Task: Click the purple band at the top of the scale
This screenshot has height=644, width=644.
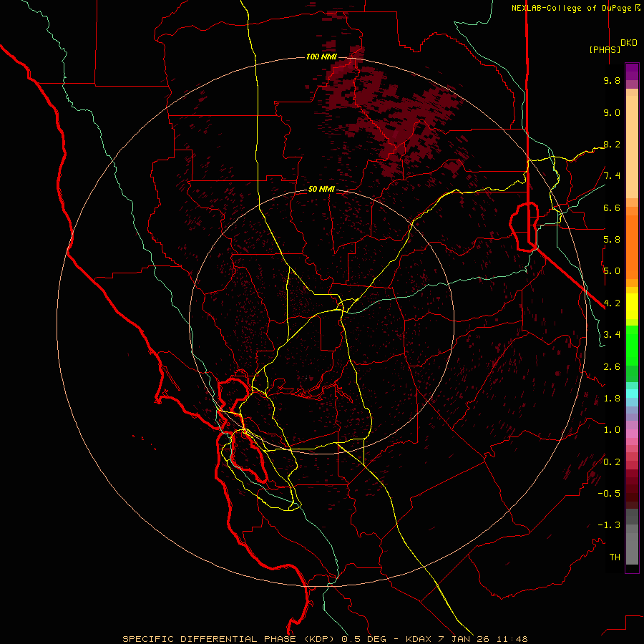Action: coord(632,72)
